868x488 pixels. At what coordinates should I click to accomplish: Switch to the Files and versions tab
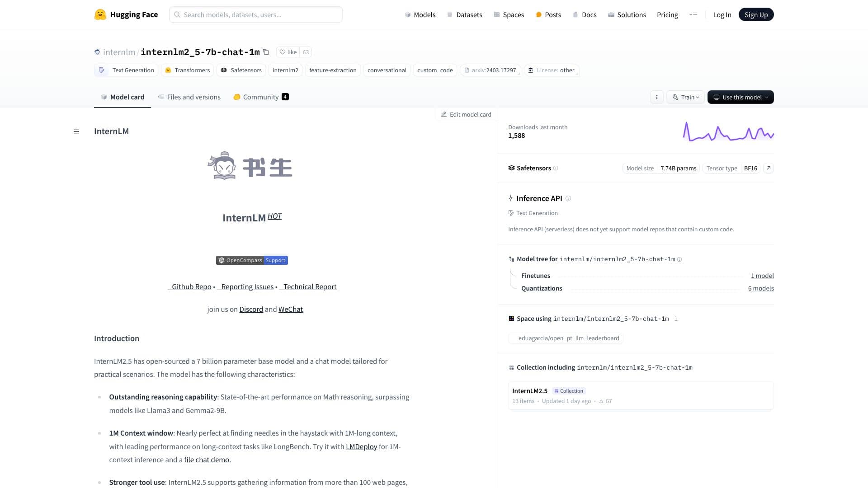click(x=194, y=97)
